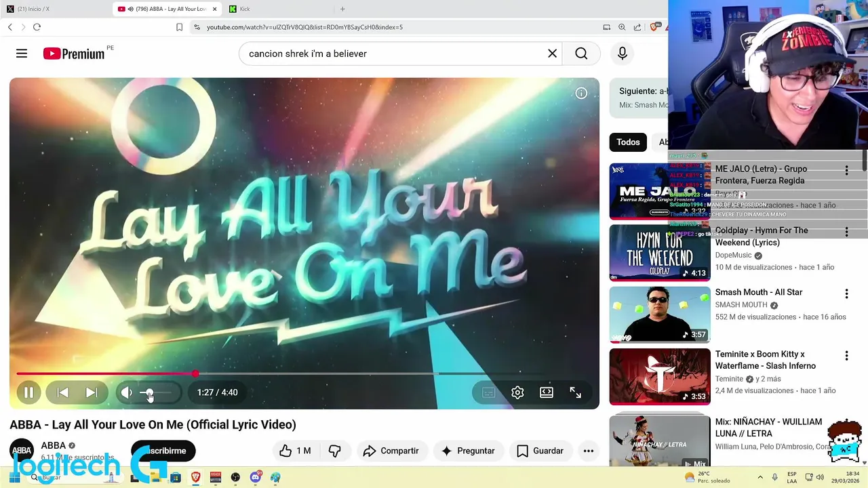Open Teminite Slash Inferno video title
868x488 pixels.
pos(766,360)
